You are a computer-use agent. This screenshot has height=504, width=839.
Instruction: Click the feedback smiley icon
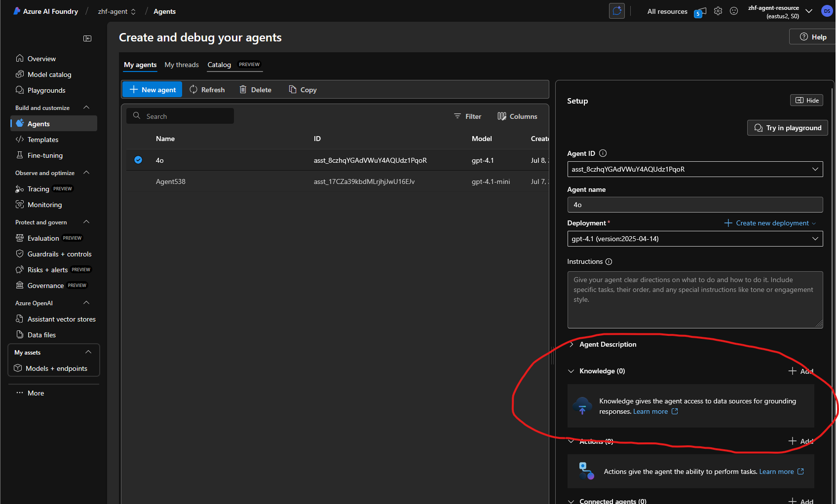coord(734,11)
